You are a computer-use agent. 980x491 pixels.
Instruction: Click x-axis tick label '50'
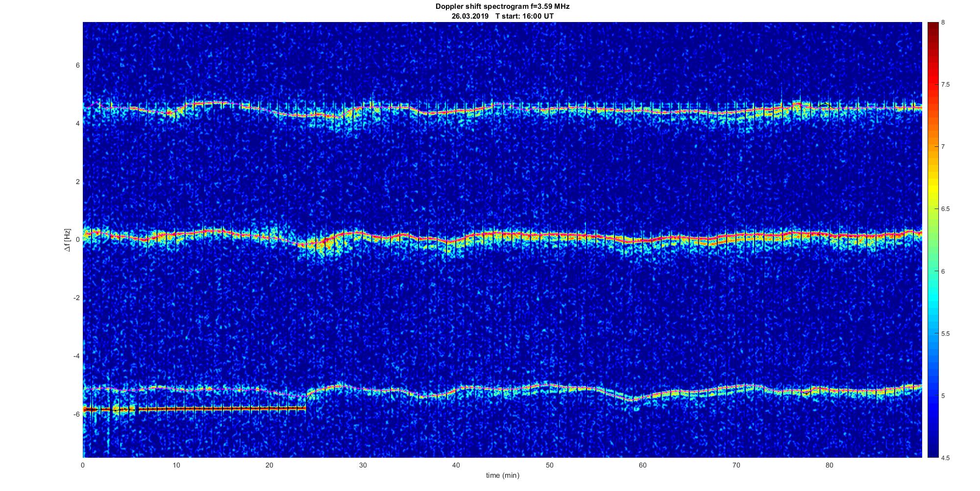tap(549, 465)
